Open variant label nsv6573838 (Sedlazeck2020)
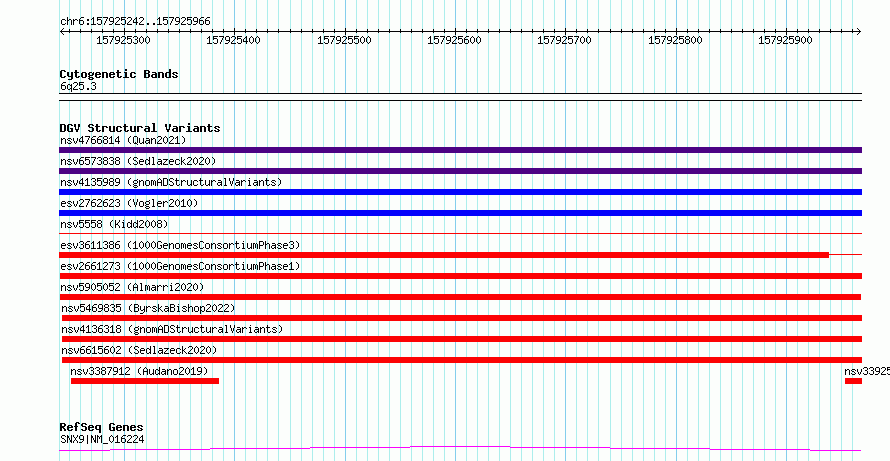 coord(138,161)
